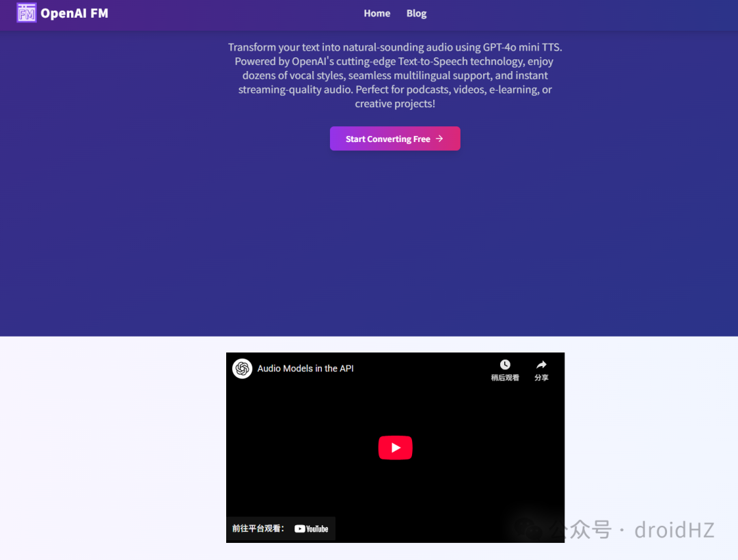Click the WeChat watermark icon near 公众号
The width and height of the screenshot is (738, 560).
(527, 529)
